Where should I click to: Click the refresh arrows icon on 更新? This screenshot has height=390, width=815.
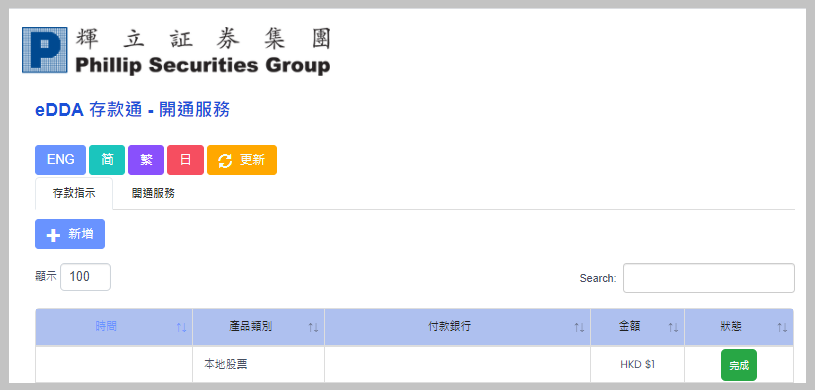point(225,161)
